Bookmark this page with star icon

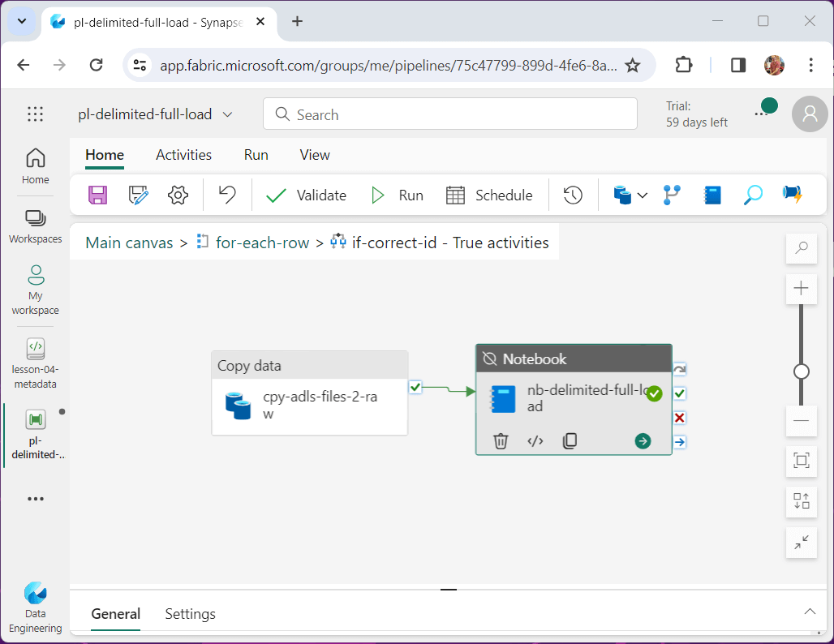(633, 66)
